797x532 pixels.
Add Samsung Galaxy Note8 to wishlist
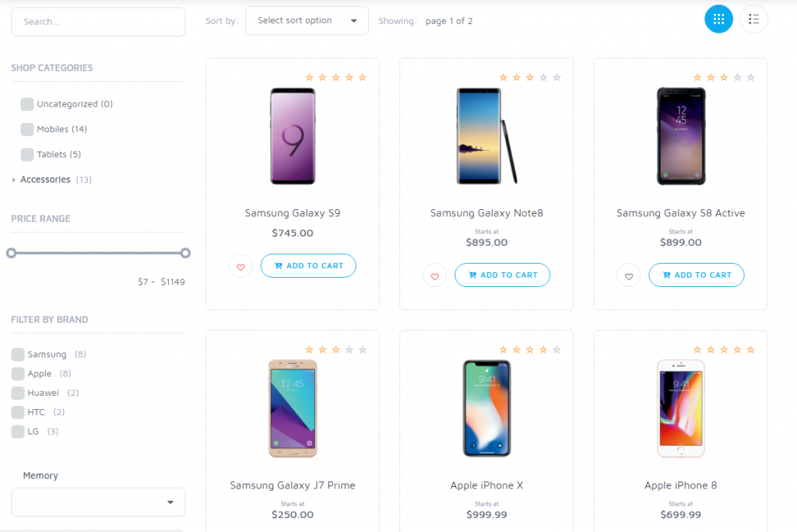click(x=434, y=275)
